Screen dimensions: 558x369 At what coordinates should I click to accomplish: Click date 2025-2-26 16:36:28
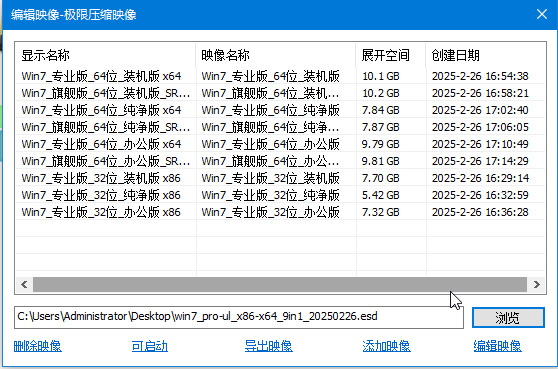(480, 212)
